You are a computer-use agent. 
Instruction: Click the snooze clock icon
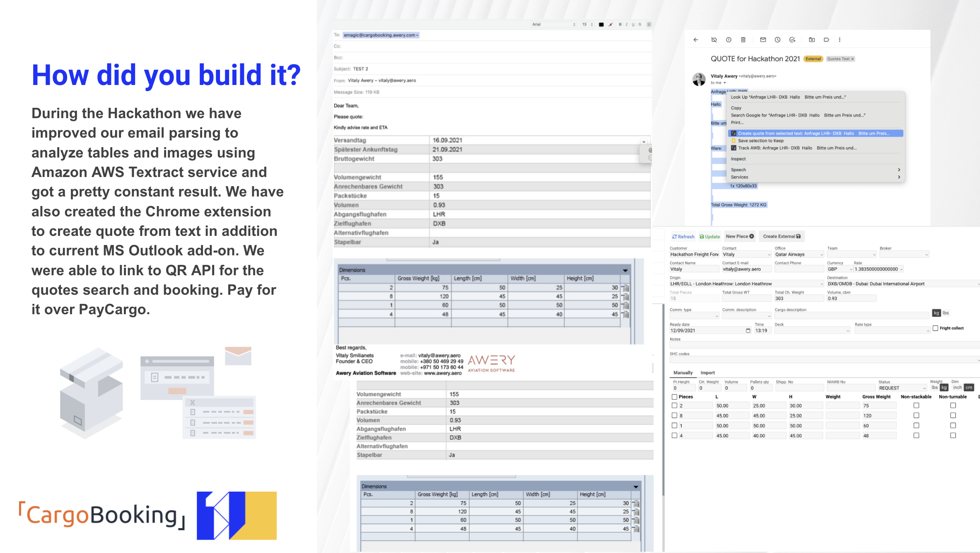click(x=777, y=40)
